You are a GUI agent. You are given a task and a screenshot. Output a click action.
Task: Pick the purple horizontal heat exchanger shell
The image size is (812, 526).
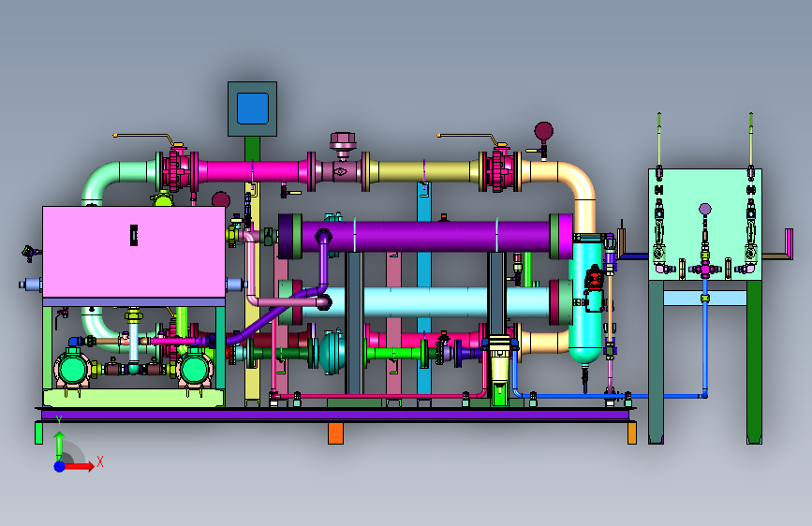point(424,236)
